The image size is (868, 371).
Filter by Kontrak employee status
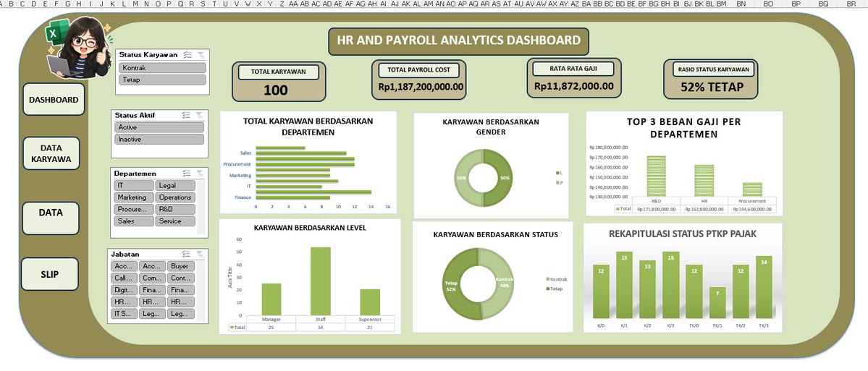pos(162,67)
